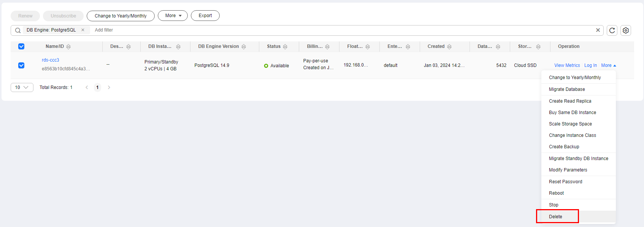Refresh the instance list
Image resolution: width=644 pixels, height=227 pixels.
[612, 30]
